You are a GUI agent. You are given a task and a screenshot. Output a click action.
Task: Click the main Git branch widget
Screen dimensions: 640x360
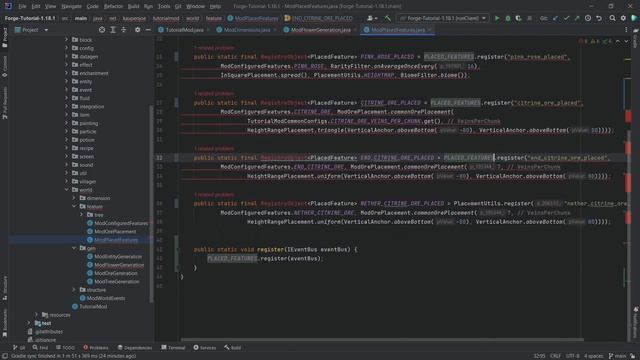click(x=617, y=356)
